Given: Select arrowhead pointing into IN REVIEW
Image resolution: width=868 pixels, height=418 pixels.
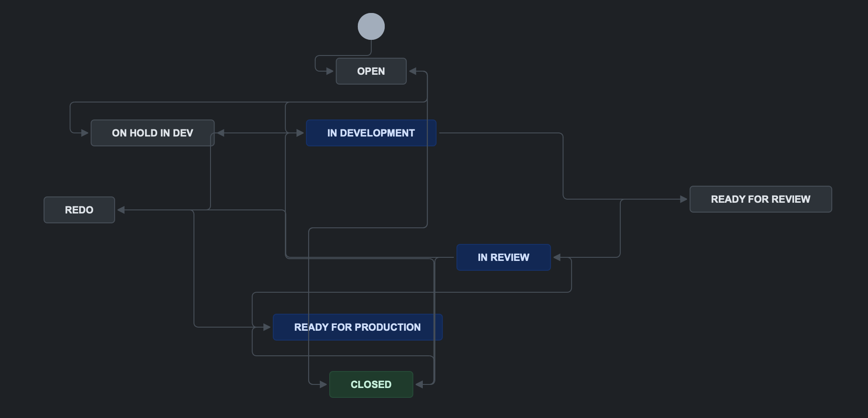Looking at the screenshot, I should [x=557, y=257].
